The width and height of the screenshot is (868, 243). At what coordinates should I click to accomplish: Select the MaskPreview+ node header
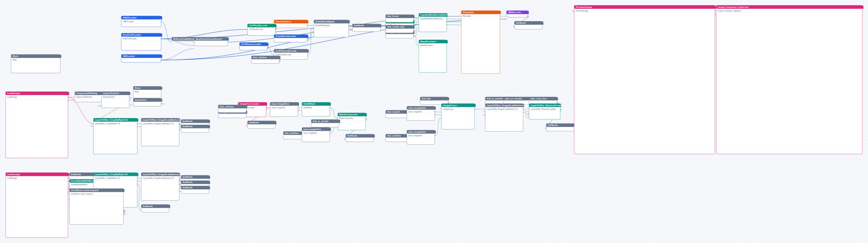[x=433, y=41]
